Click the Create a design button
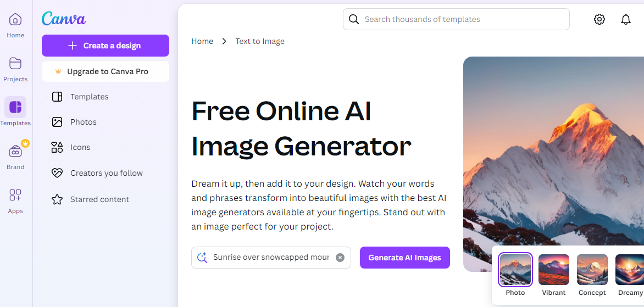The height and width of the screenshot is (307, 644). point(106,46)
